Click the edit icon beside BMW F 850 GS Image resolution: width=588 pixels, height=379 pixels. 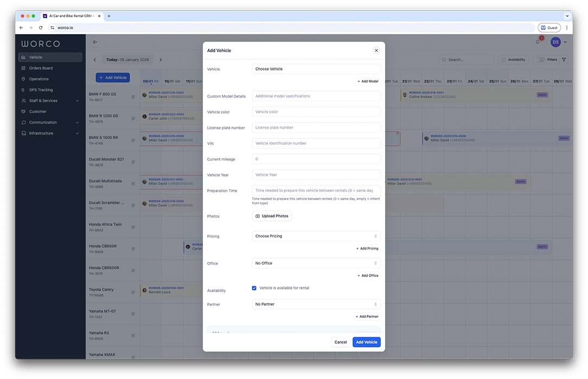[x=133, y=97]
